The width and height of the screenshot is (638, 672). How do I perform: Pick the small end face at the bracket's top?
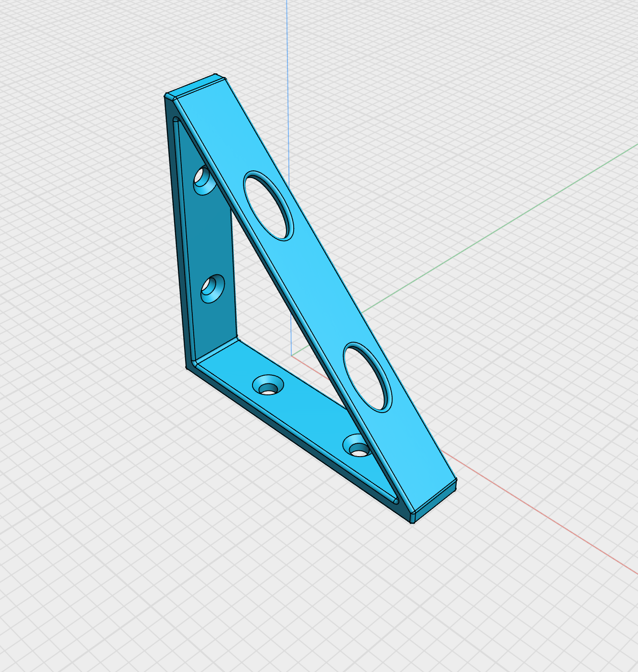[x=195, y=85]
